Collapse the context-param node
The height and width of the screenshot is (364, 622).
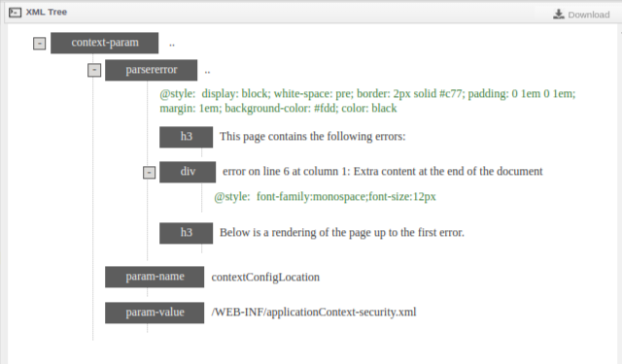[39, 43]
